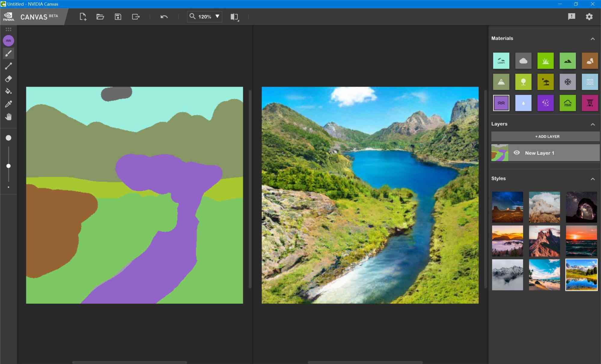Image resolution: width=601 pixels, height=364 pixels.
Task: Click the New file icon
Action: pos(83,16)
